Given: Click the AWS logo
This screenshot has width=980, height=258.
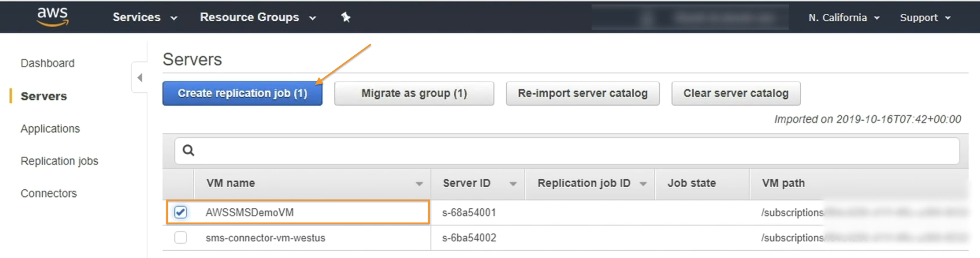Looking at the screenshot, I should click(x=53, y=17).
